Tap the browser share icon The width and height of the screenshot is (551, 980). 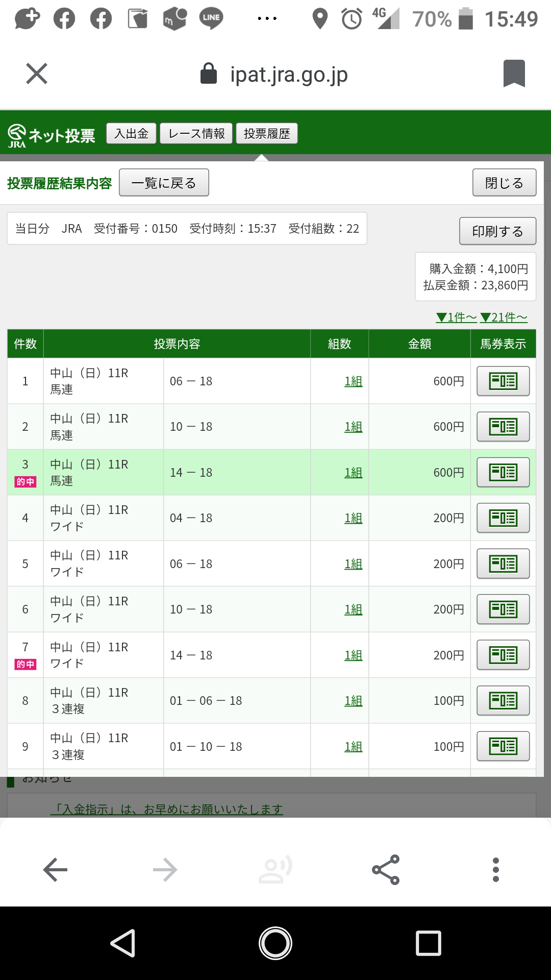pos(386,870)
